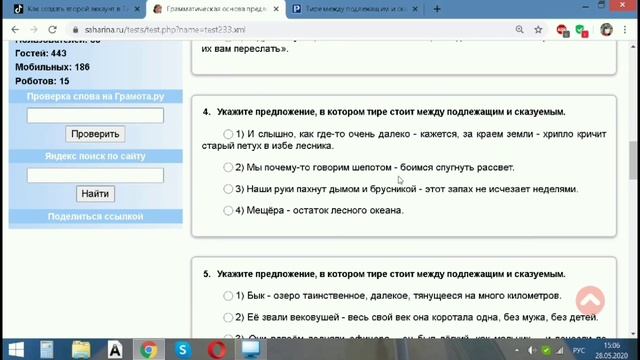Open the notebook app icon in taskbar
Screen dimensions: 640x360
pos(47,350)
